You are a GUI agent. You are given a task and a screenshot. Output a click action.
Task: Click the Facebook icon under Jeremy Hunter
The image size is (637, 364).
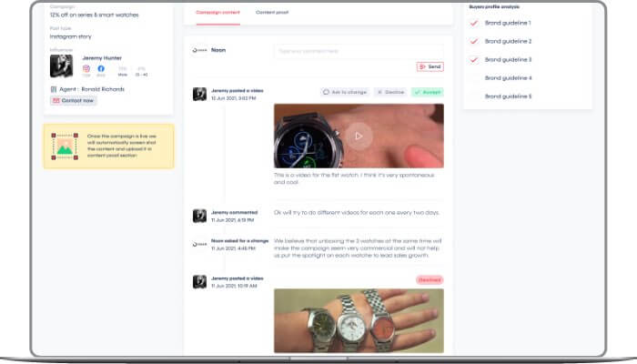[101, 68]
